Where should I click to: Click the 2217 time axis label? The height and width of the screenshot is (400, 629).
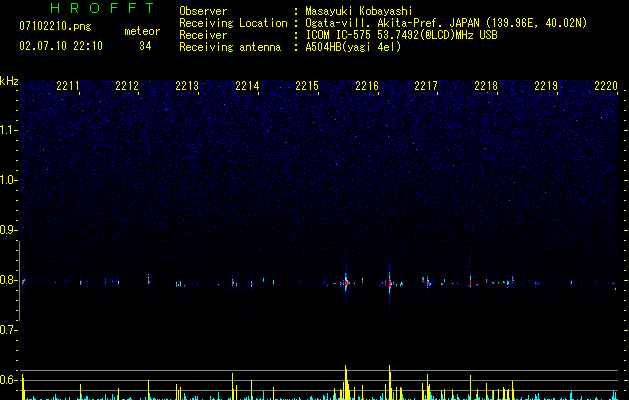(426, 86)
